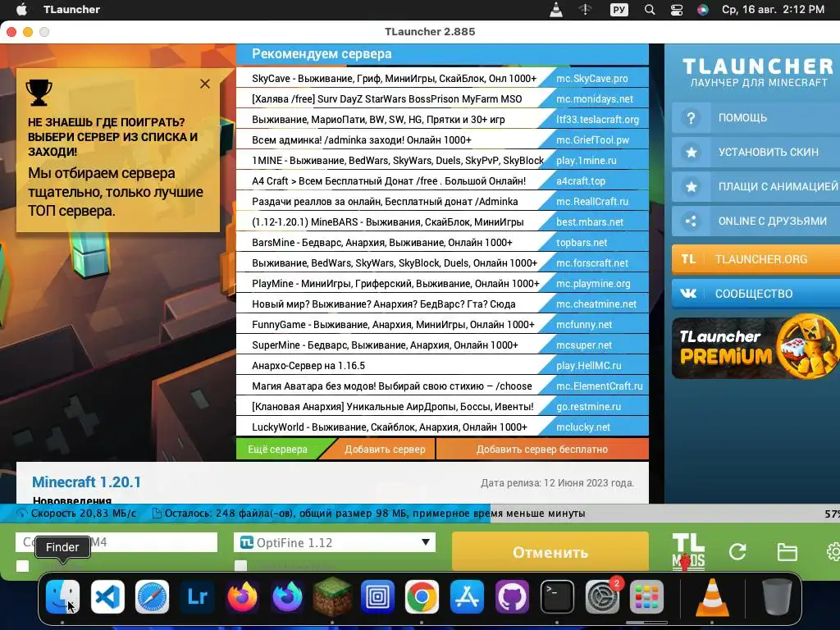The width and height of the screenshot is (840, 630).
Task: Launch Firefox from the dock
Action: (242, 596)
